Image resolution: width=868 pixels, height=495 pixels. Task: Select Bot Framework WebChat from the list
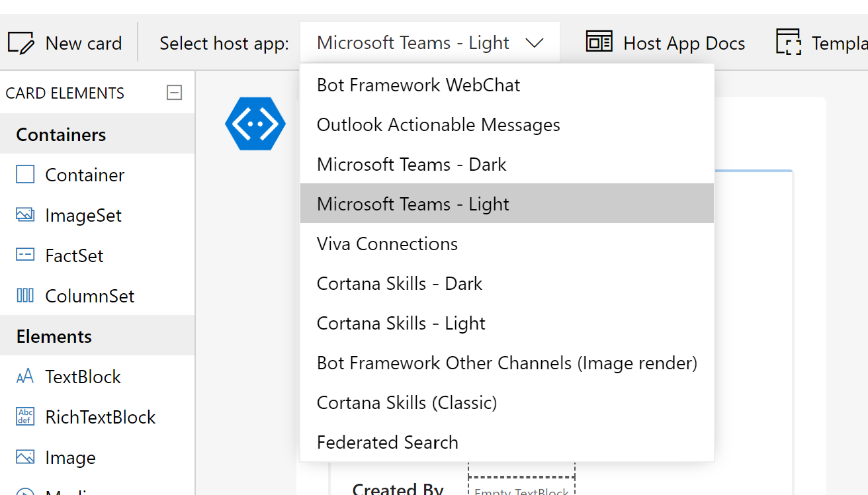pos(419,84)
